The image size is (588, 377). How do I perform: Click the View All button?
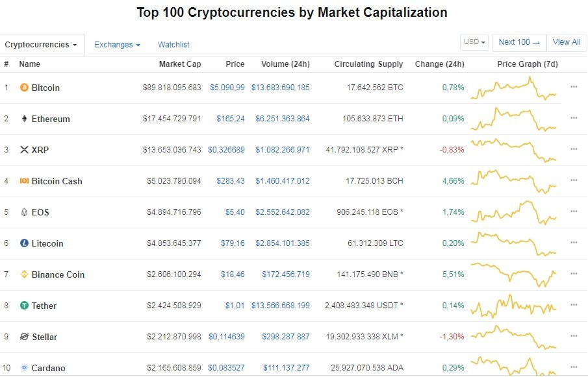pyautogui.click(x=566, y=42)
